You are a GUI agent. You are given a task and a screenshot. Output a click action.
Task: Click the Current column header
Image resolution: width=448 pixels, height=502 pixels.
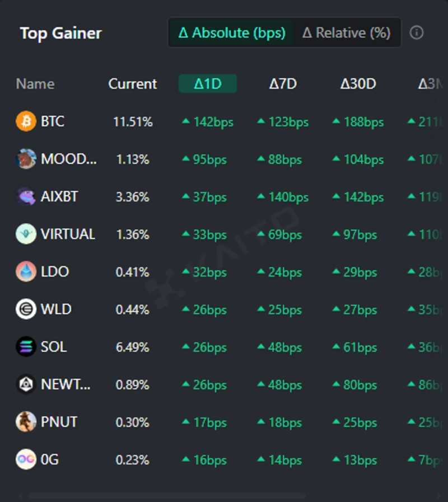(133, 84)
